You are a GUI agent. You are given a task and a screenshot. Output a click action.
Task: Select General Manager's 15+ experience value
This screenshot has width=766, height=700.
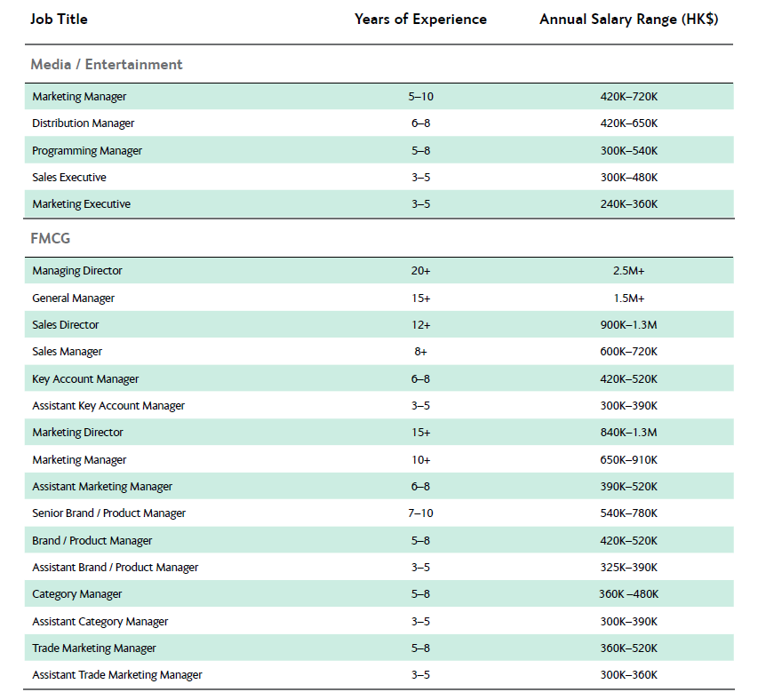[420, 298]
